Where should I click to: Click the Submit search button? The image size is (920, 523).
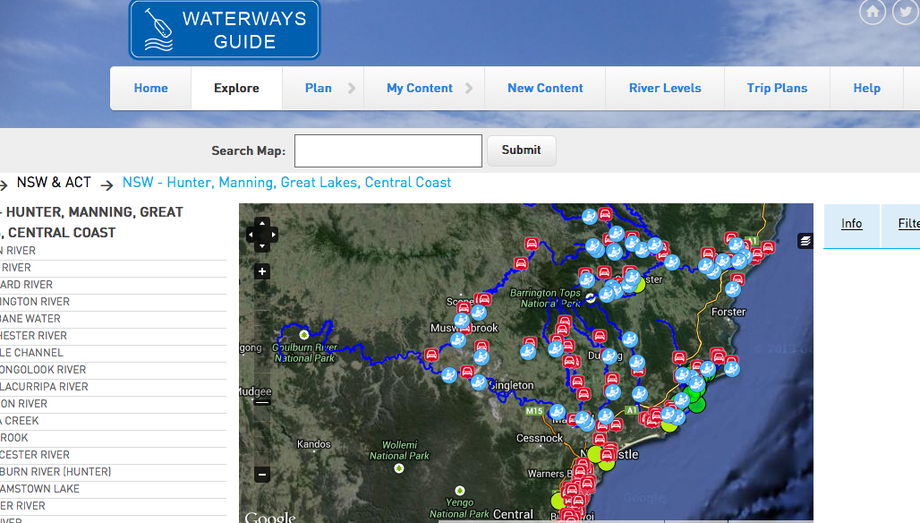point(521,150)
